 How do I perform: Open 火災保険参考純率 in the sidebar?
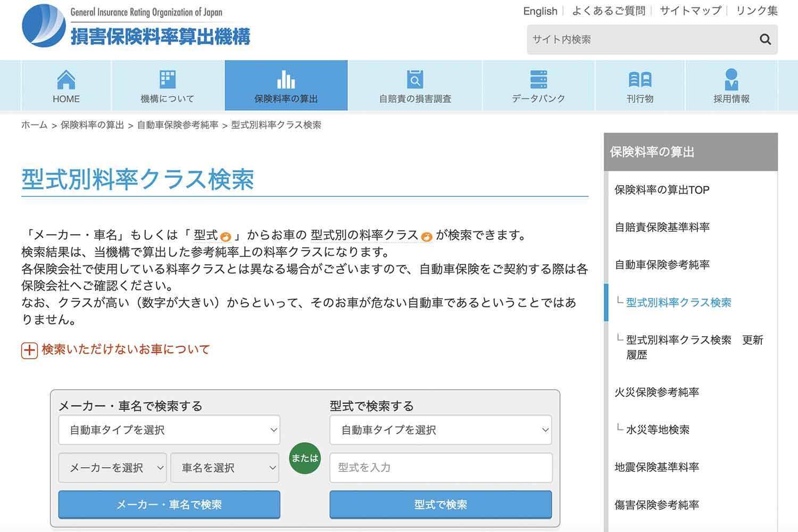[657, 392]
